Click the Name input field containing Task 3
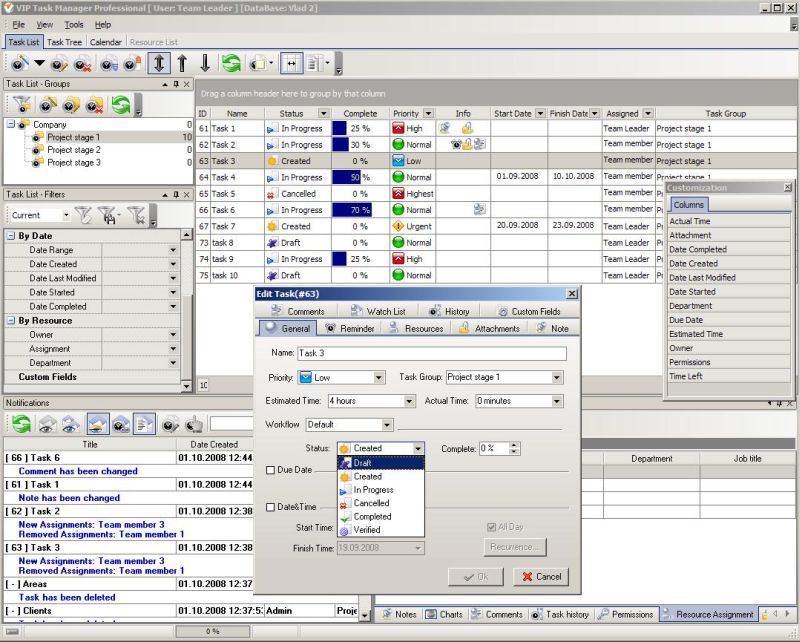This screenshot has height=642, width=800. 432,353
